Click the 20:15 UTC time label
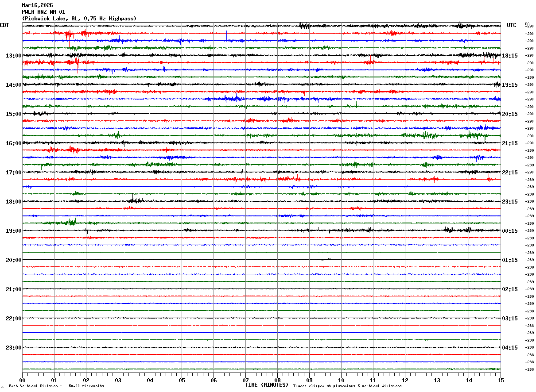 click(509, 114)
